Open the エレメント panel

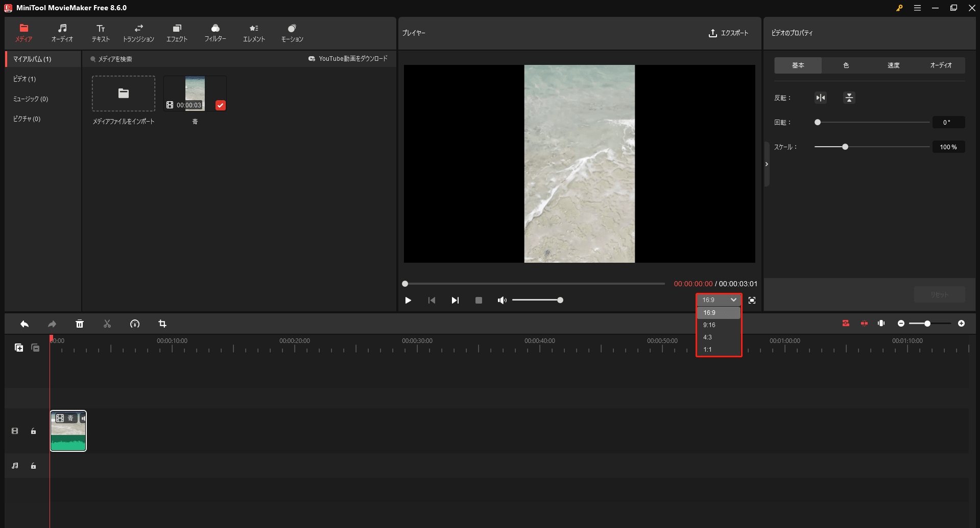pos(253,32)
